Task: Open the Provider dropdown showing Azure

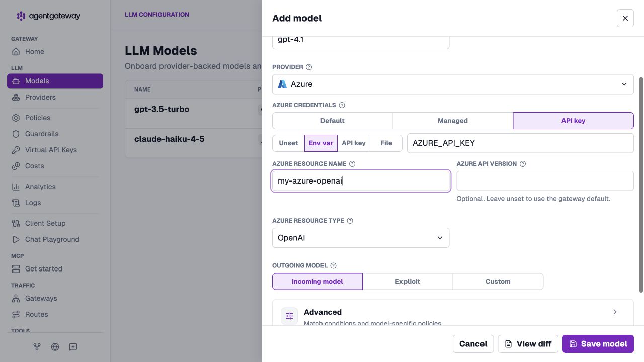Action: [x=453, y=84]
